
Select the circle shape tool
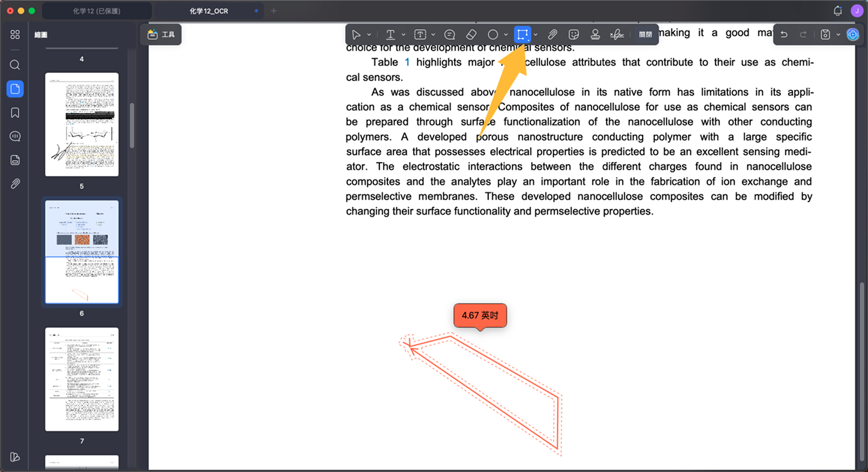[x=492, y=34]
